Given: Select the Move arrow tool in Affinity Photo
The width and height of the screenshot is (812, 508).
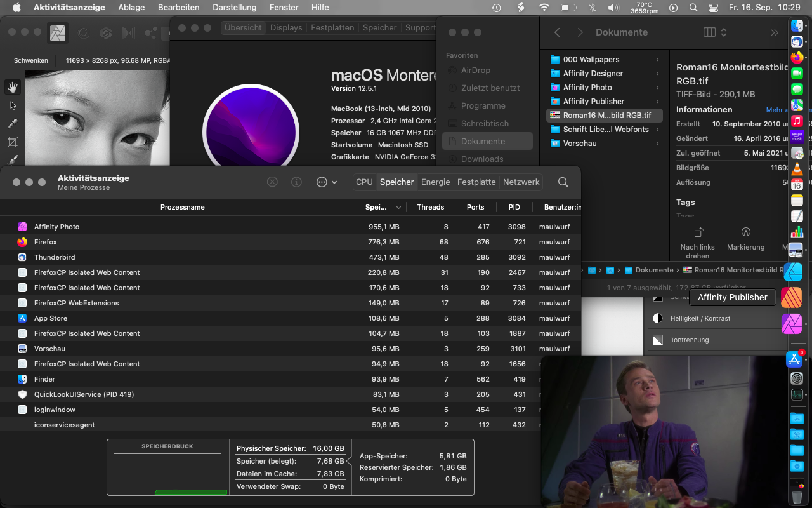Looking at the screenshot, I should tap(13, 105).
